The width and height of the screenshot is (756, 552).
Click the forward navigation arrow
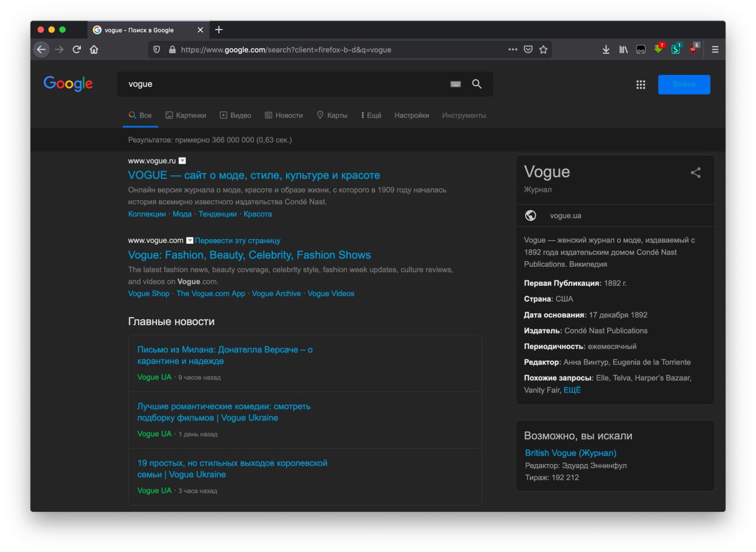pos(58,50)
